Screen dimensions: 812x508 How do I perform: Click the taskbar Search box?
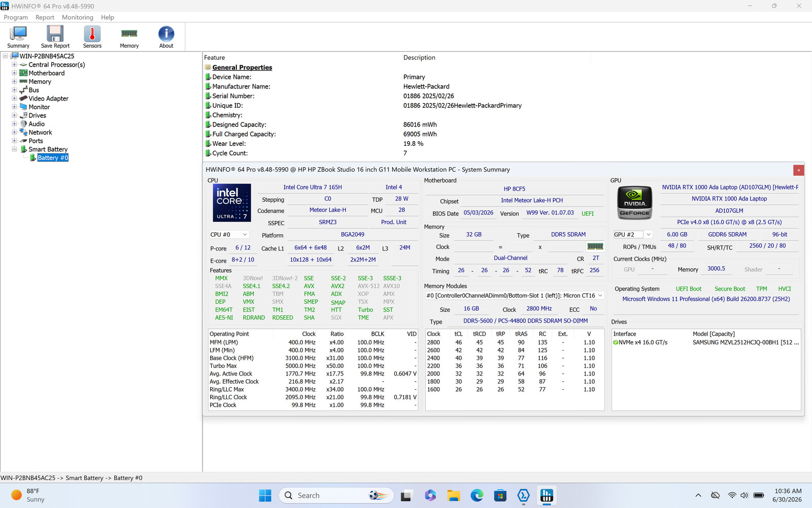[336, 495]
